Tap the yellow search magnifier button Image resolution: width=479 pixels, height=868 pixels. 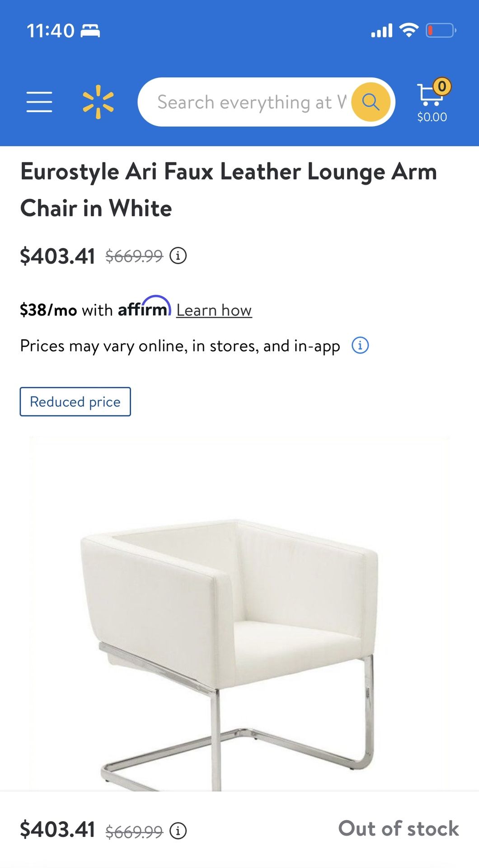(371, 102)
